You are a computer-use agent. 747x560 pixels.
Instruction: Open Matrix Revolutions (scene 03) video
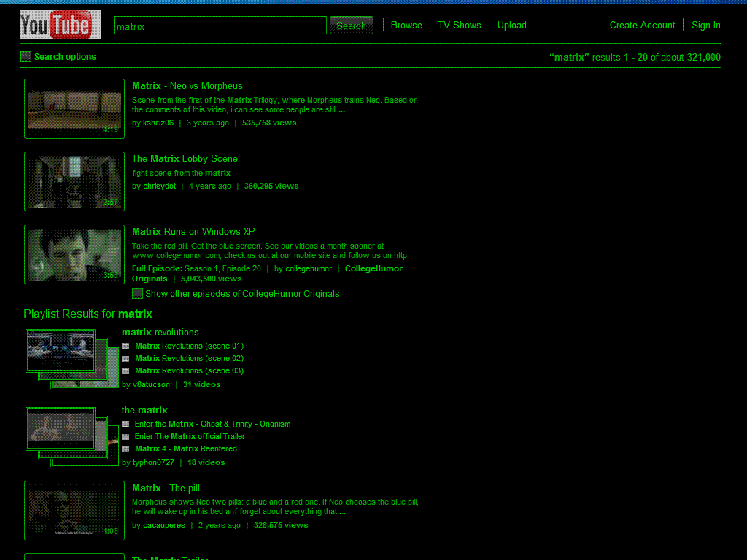click(189, 371)
